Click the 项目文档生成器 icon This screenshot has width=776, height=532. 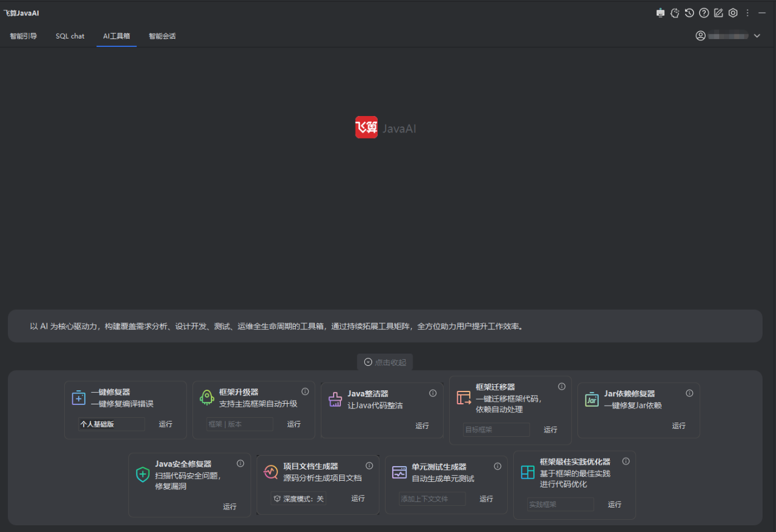click(x=271, y=472)
